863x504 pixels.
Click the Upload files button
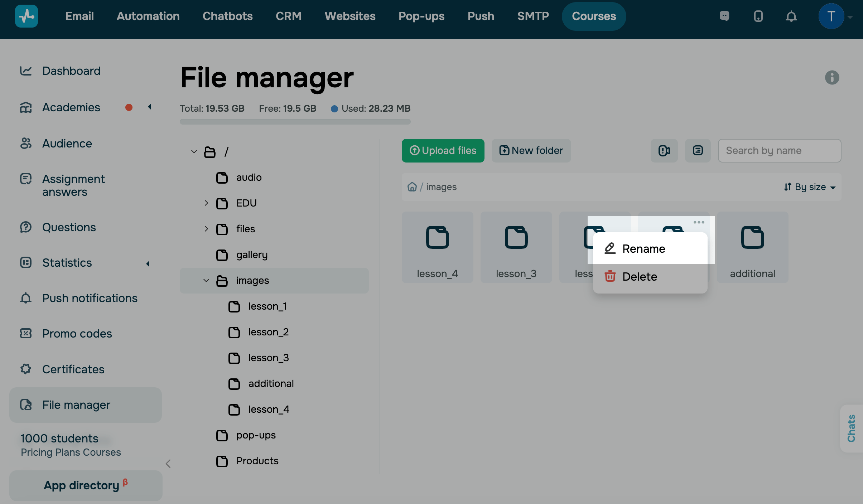pos(443,151)
